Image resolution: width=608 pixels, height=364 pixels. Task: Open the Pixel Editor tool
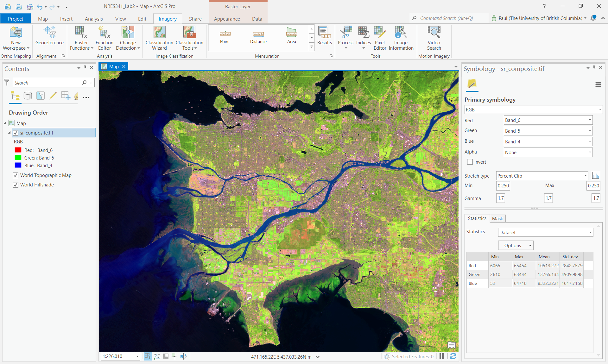[x=380, y=38]
